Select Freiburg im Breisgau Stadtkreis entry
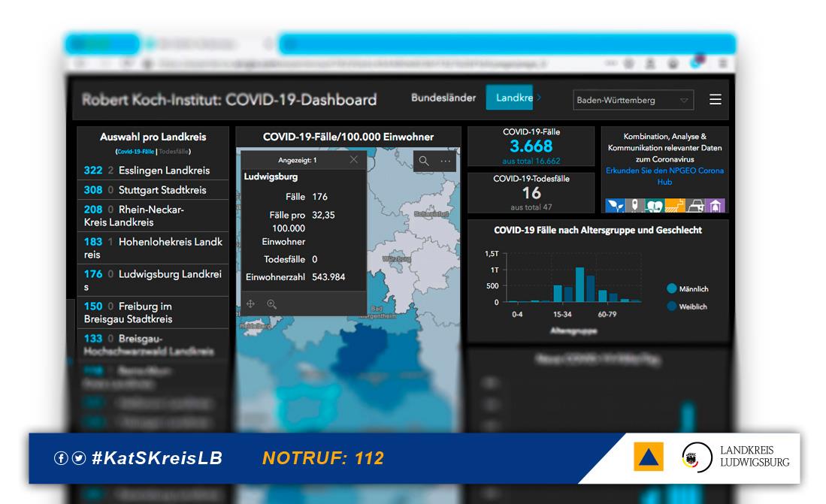Screen dimensions: 826x504 [153, 312]
